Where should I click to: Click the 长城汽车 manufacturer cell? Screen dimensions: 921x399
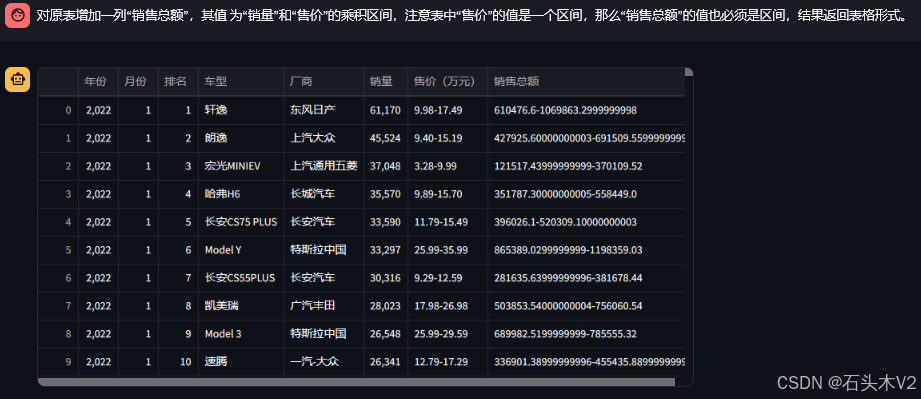(x=324, y=194)
